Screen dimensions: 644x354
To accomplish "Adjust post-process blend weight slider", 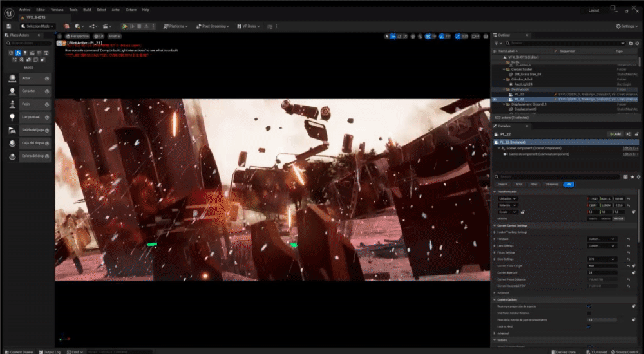I will tap(601, 319).
